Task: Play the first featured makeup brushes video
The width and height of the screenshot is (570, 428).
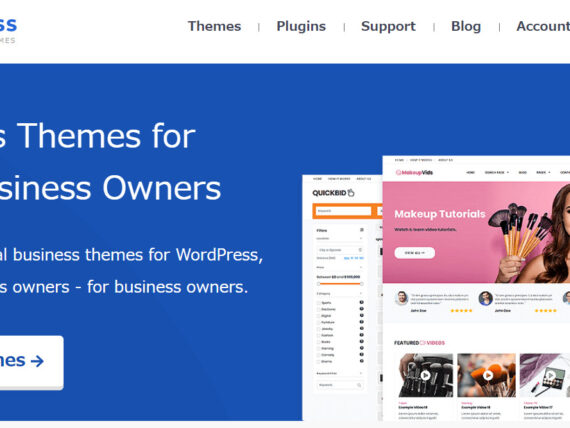Action: click(425, 375)
